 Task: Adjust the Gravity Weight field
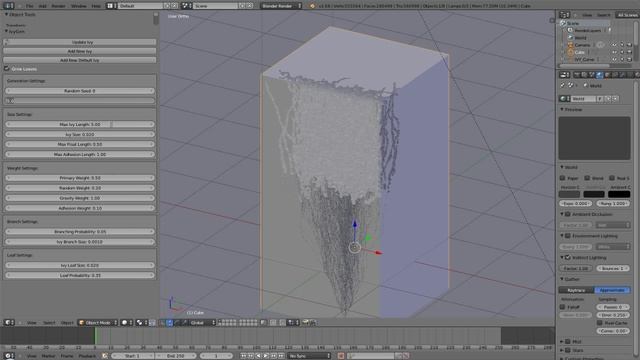point(80,198)
